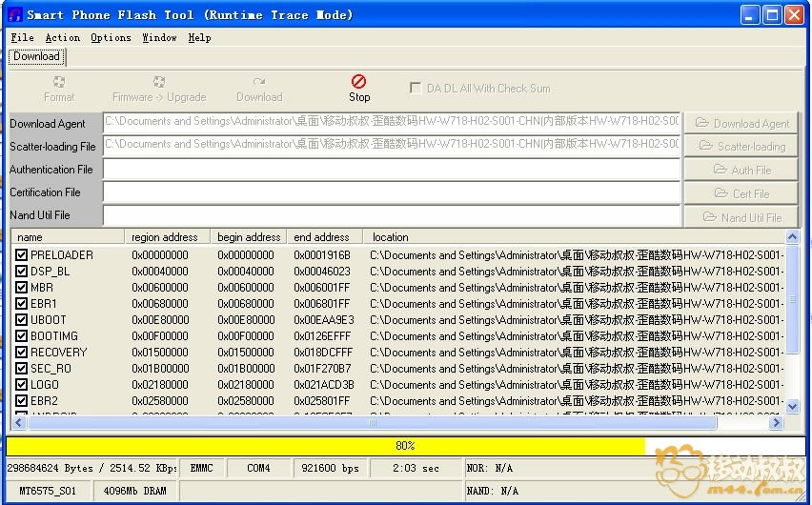Click the Format toolbar icon
This screenshot has height=505, width=812.
59,82
